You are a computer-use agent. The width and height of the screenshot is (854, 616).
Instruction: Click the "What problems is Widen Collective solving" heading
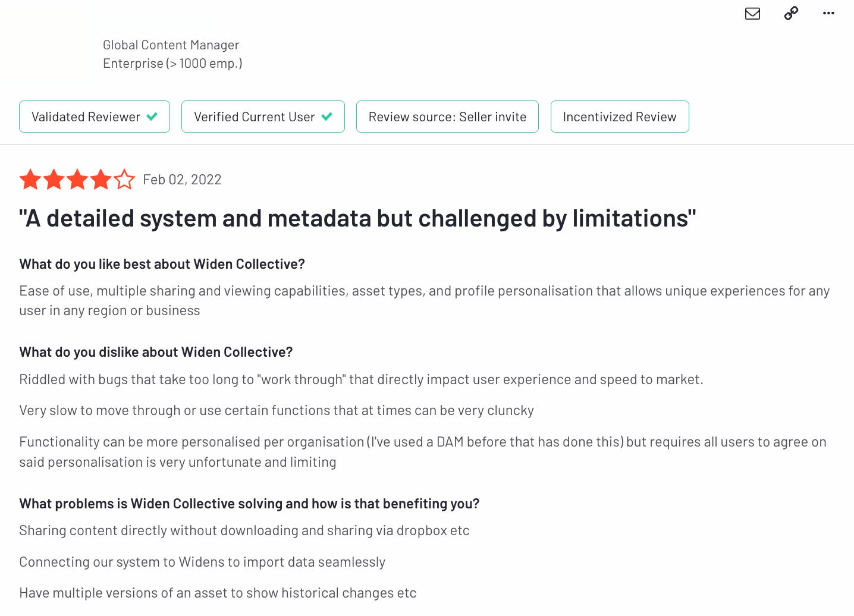(x=249, y=504)
